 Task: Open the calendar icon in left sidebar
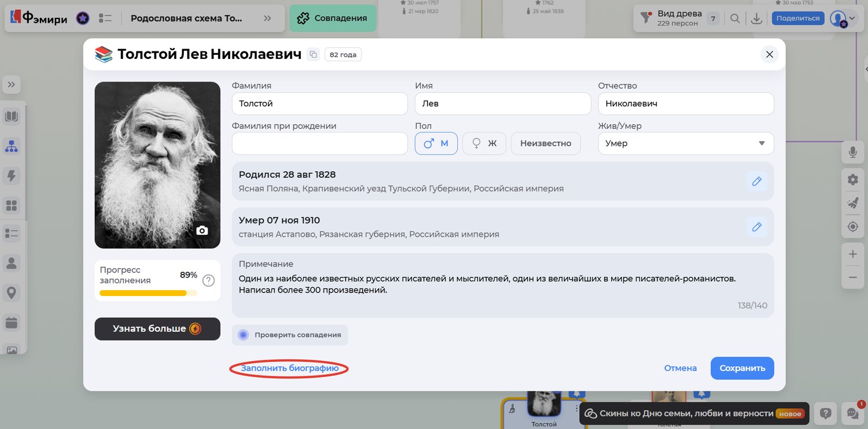12,323
